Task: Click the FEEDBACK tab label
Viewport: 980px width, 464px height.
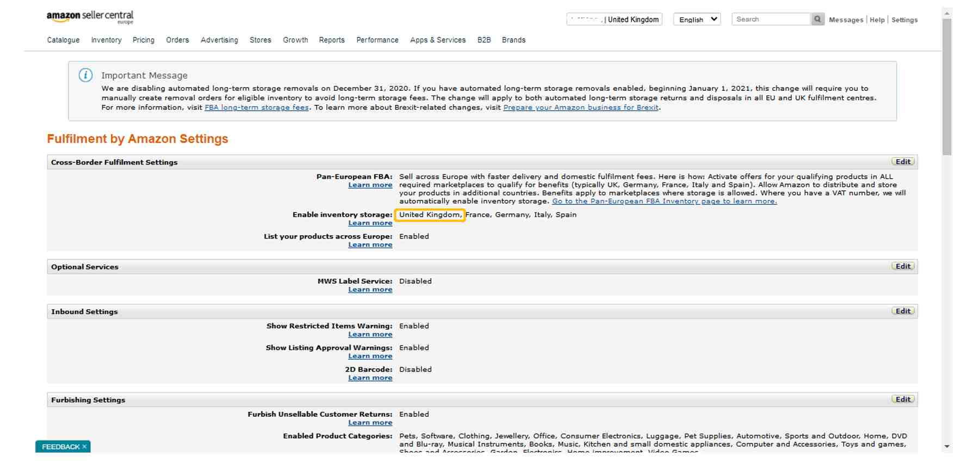Action: (60, 447)
